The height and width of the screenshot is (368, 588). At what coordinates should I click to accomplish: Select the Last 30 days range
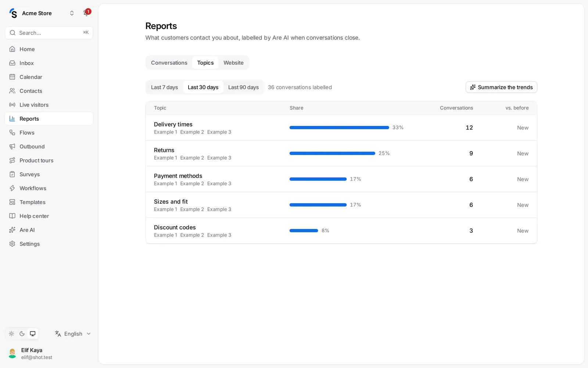203,87
